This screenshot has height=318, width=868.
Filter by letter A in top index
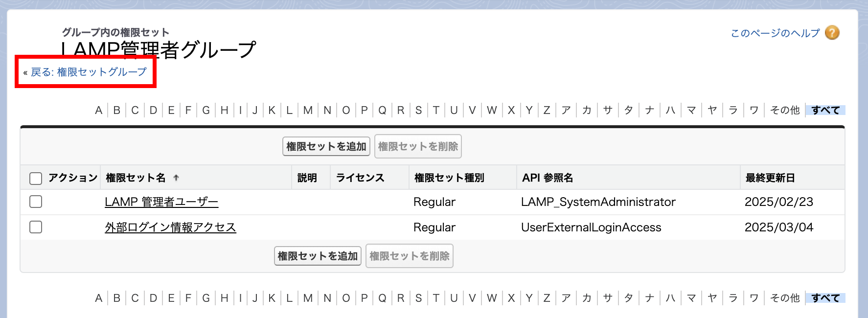(99, 110)
